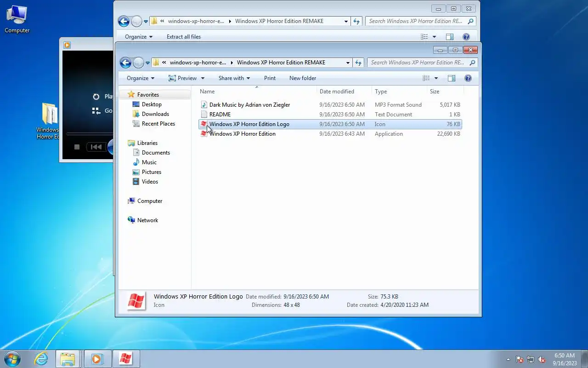Open the Start menu
Screen dimensions: 588x368
pyautogui.click(x=12, y=359)
